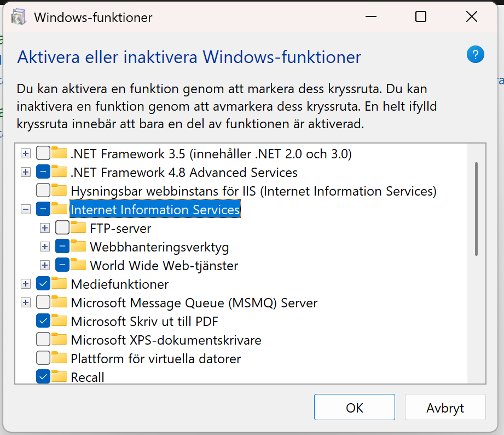Viewport: 504px width, 435px height.
Task: Expand the FTP-server tree node
Action: pyautogui.click(x=45, y=227)
